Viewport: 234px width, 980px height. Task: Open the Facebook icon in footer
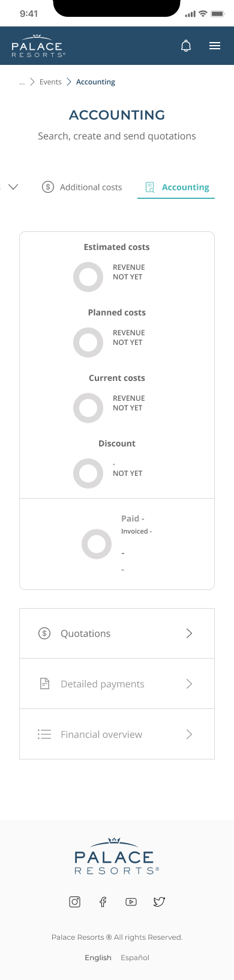[103, 901]
